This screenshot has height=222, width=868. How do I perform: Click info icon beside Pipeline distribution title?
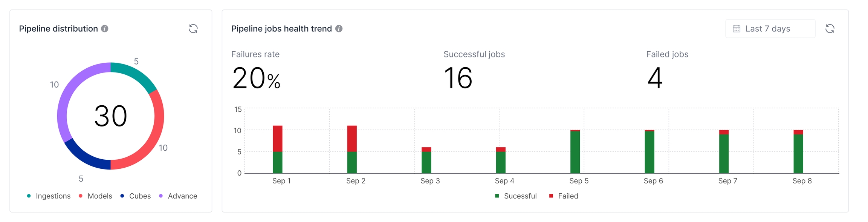click(105, 29)
